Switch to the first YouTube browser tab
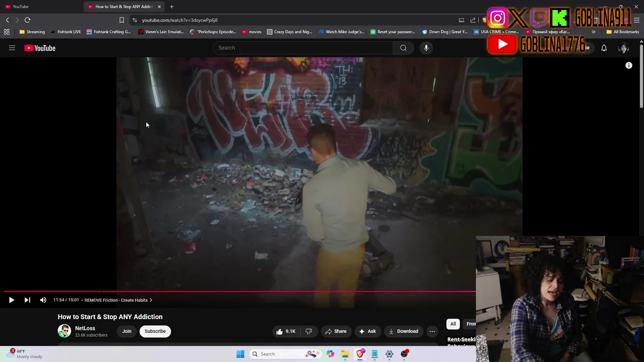644x362 pixels. 41,7
